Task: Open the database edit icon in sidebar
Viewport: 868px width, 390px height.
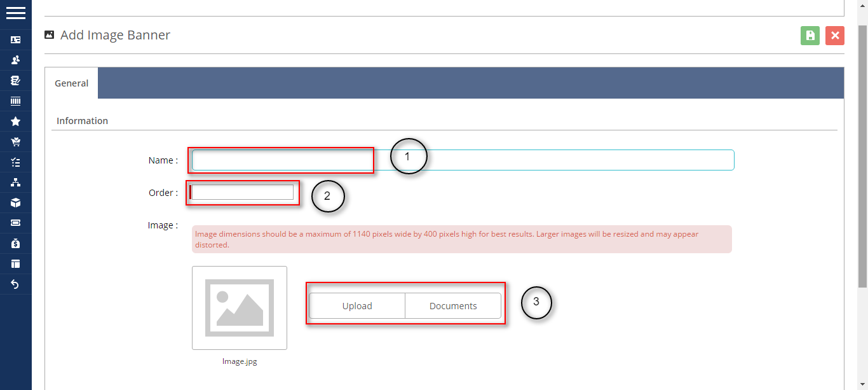Action: pyautogui.click(x=15, y=80)
